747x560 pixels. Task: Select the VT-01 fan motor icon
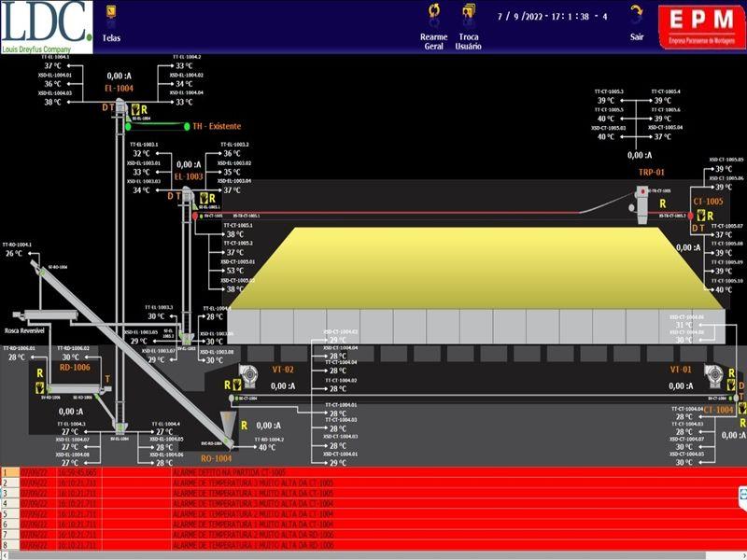(713, 374)
